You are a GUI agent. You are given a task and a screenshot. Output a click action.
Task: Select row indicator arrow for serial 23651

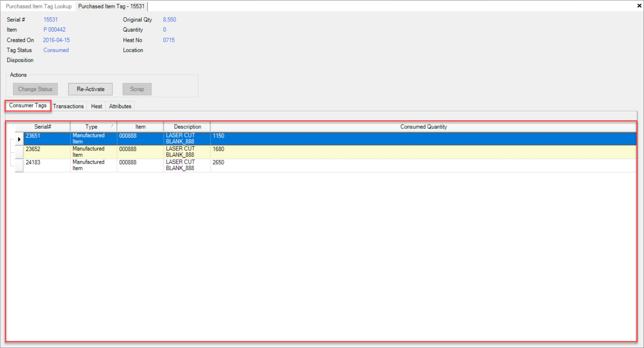[x=19, y=139]
